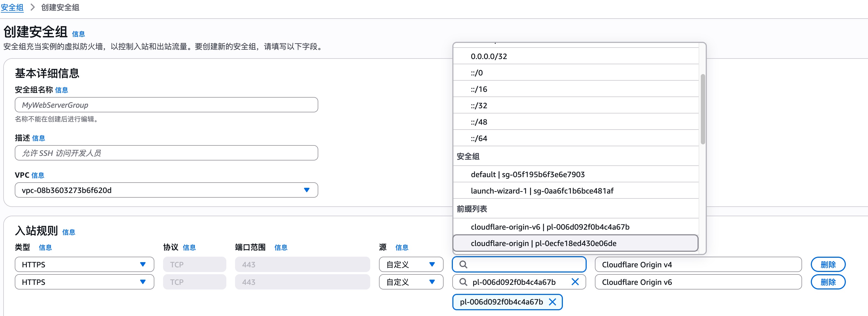Focus the 安全组名称 input field

click(x=166, y=105)
